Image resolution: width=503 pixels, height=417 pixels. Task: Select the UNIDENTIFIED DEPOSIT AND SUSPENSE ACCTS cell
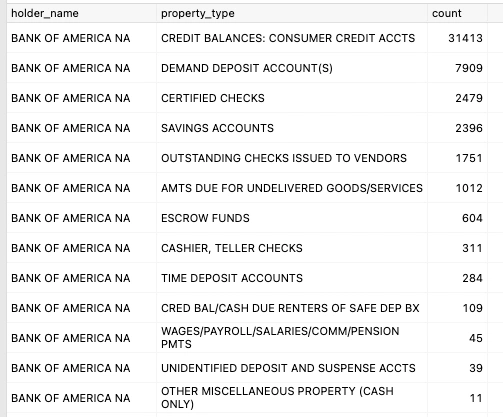pos(292,368)
